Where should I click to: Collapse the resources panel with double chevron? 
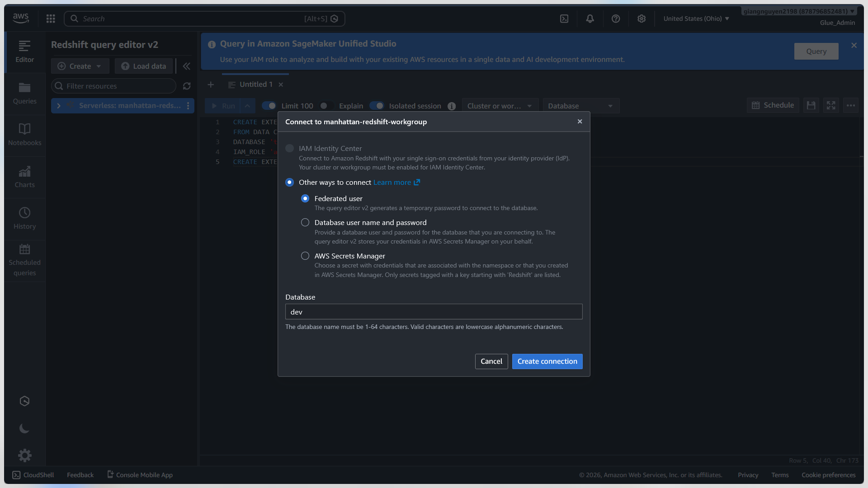click(x=187, y=66)
